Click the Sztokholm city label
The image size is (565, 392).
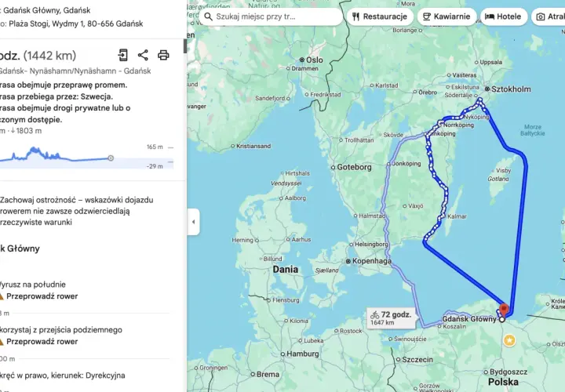click(511, 89)
